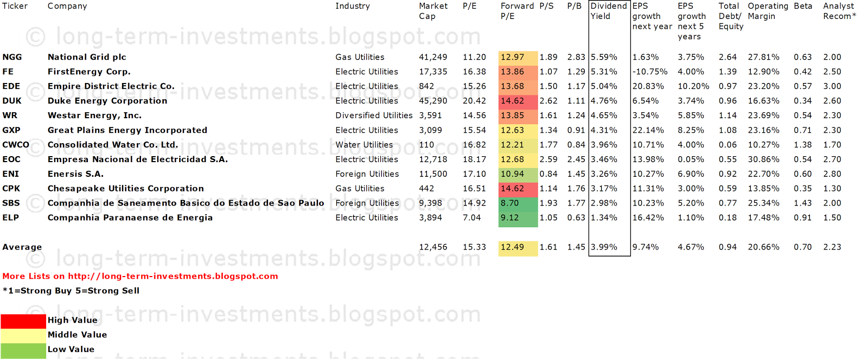868x359 pixels.
Task: Click the Industry column header
Action: (x=353, y=6)
